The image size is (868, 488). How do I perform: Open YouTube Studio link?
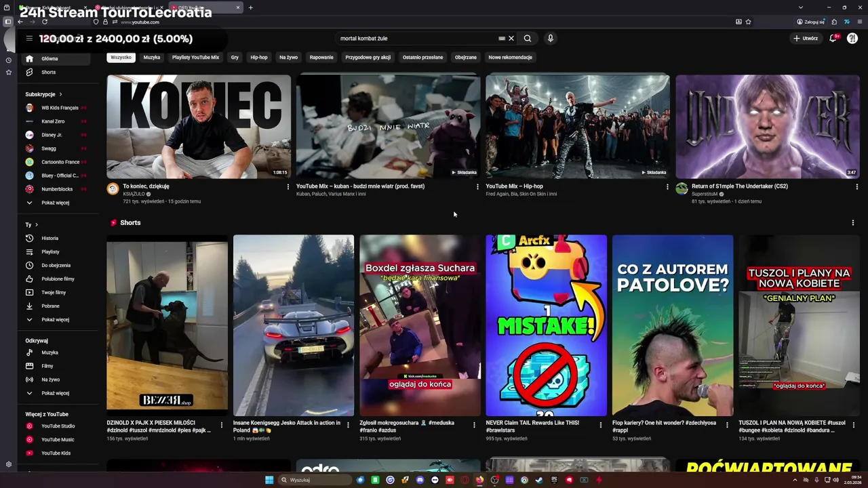point(54,426)
